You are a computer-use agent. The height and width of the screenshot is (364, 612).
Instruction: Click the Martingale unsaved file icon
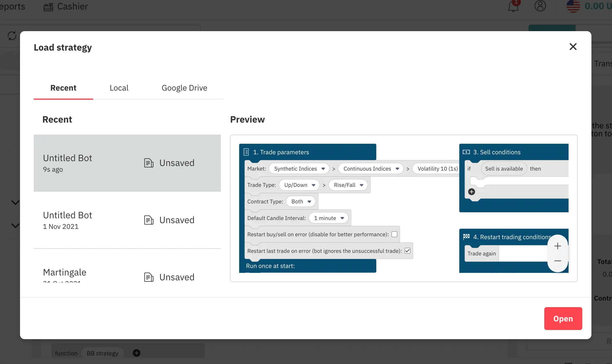[149, 277]
